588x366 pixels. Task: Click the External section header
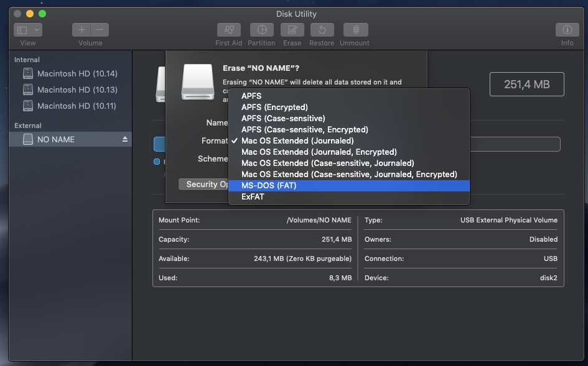coord(28,126)
